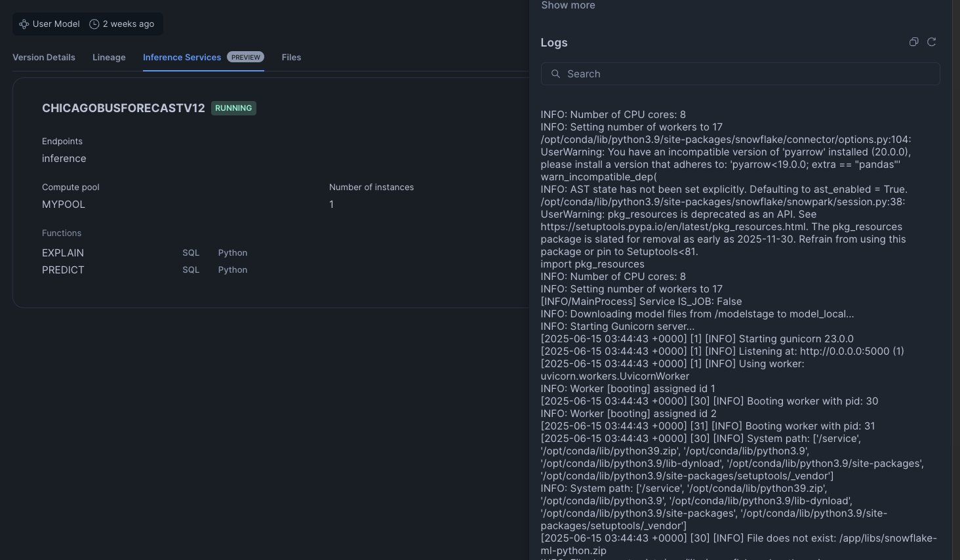Open Python snippet for PREDICT function

(x=233, y=270)
